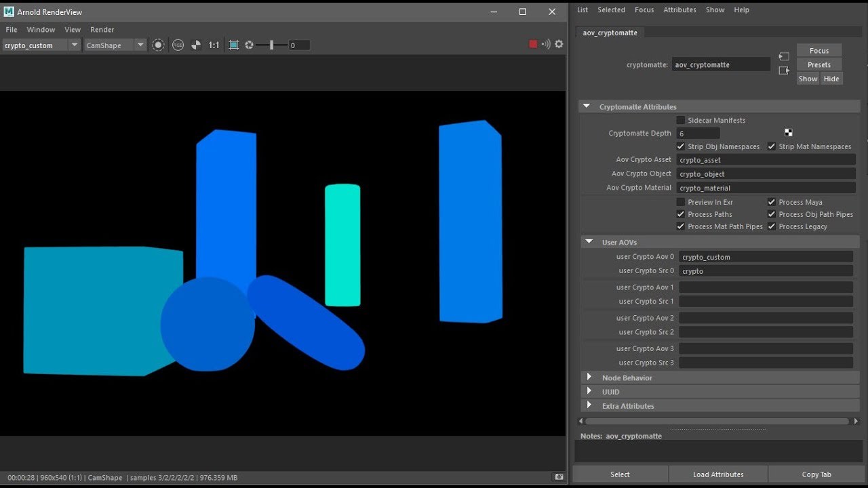Click the Select button at the bottom

[620, 474]
